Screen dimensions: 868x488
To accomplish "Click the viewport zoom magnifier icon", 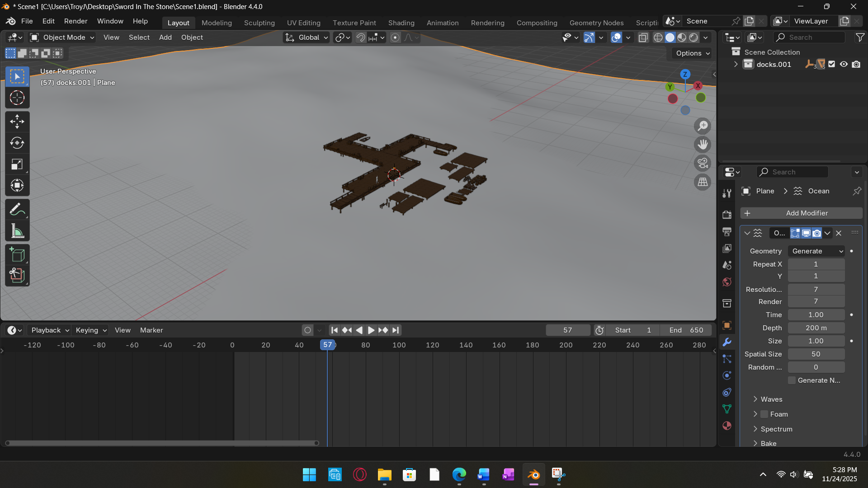I will pyautogui.click(x=703, y=126).
